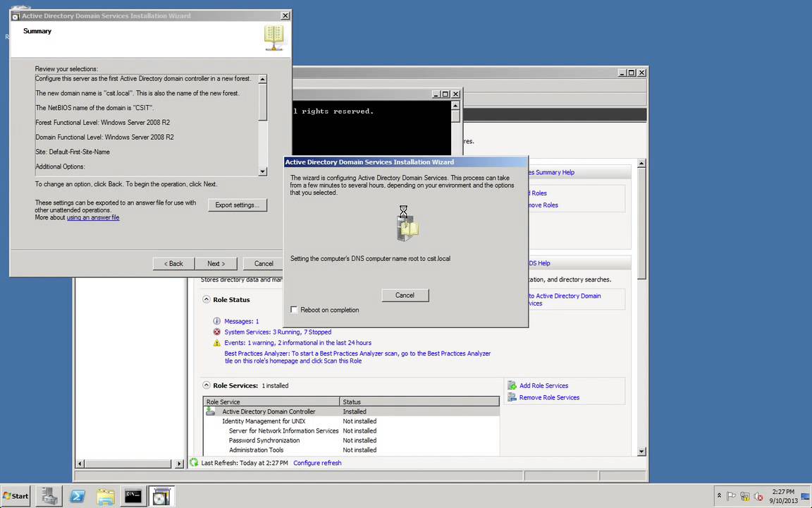
Task: Open System Services 3 Running, 7 Stopped link
Action: click(x=278, y=332)
